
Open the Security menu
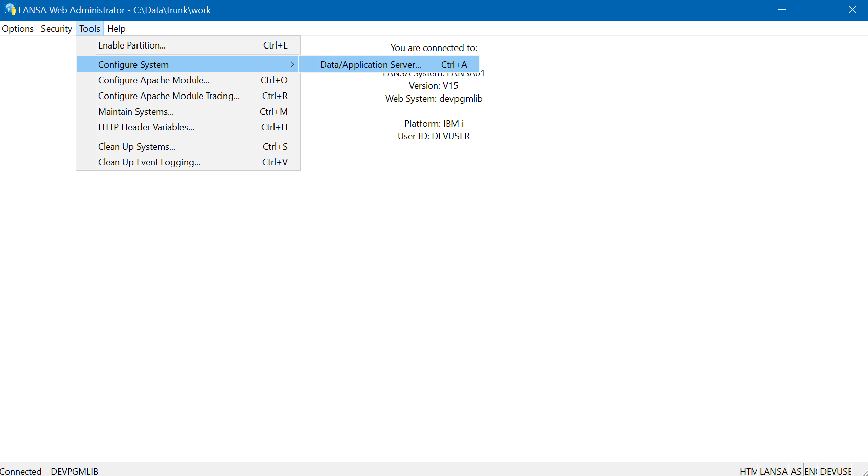coord(57,29)
